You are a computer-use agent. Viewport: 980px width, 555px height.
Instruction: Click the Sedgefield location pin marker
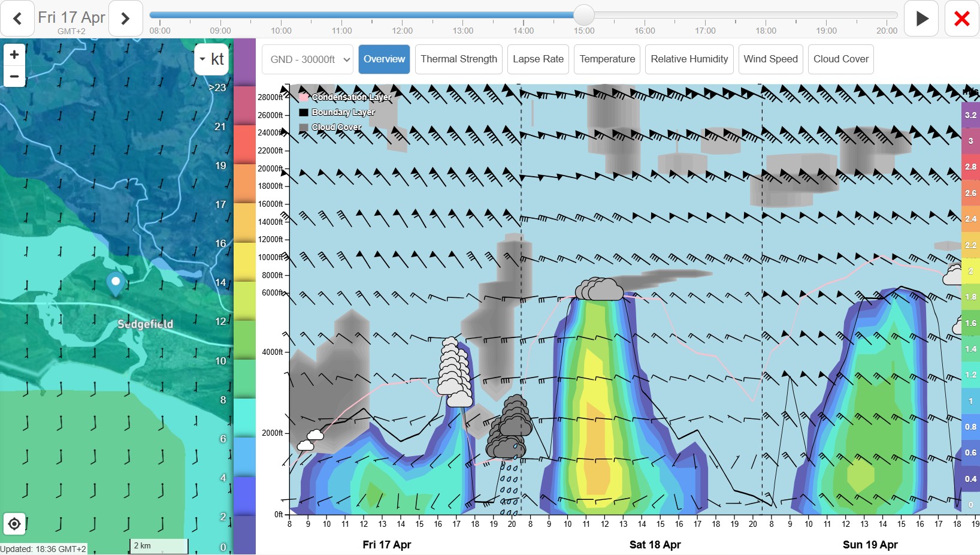coord(116,283)
